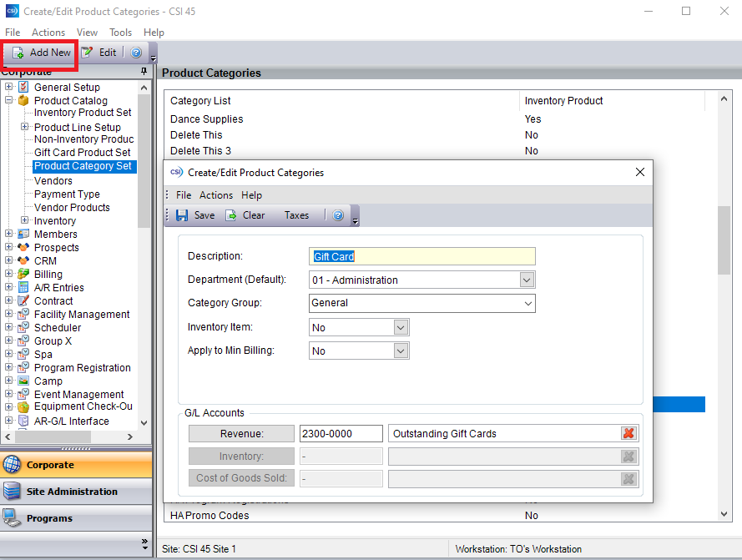Viewport: 742px width, 560px height.
Task: Select Vendors in the navigation tree
Action: coord(53,181)
